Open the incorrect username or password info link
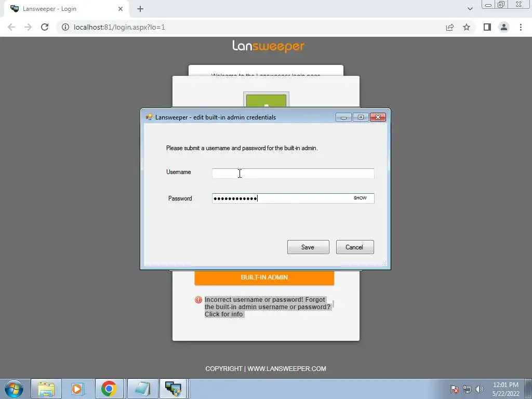 pos(268,307)
